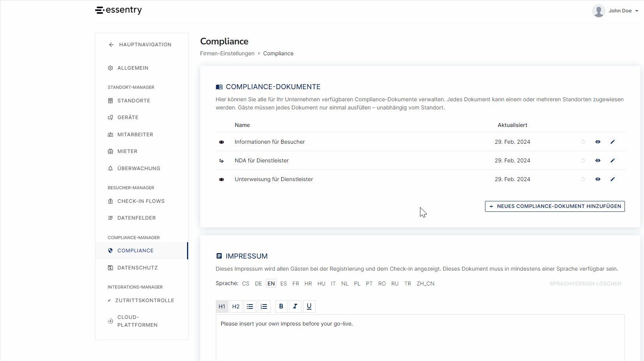Screen dimensions: 644x361
Task: Edit Unterweisung für Dienstleister with pencil icon
Action: point(612,180)
